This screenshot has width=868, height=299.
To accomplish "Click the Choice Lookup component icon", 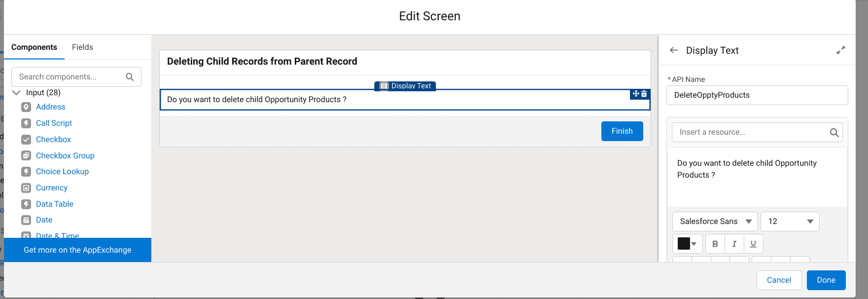I will 26,172.
